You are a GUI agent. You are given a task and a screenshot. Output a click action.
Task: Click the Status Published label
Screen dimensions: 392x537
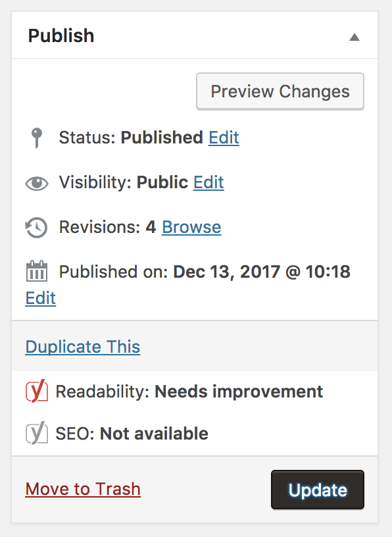[x=131, y=138]
